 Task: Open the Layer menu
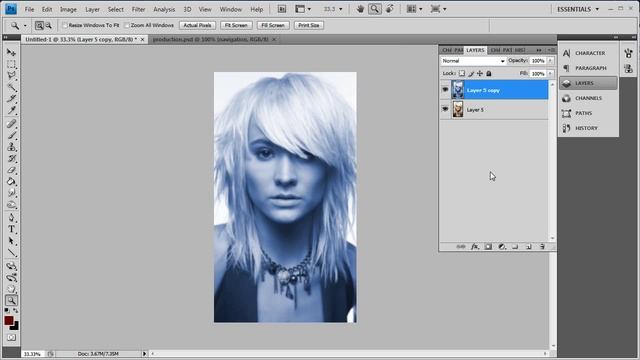tap(92, 9)
